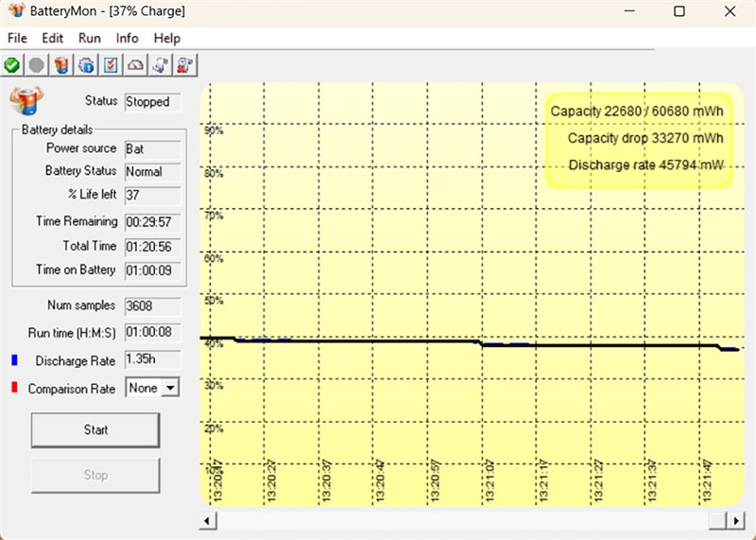The height and width of the screenshot is (540, 756).
Task: Close the BatteryMon window
Action: [730, 10]
